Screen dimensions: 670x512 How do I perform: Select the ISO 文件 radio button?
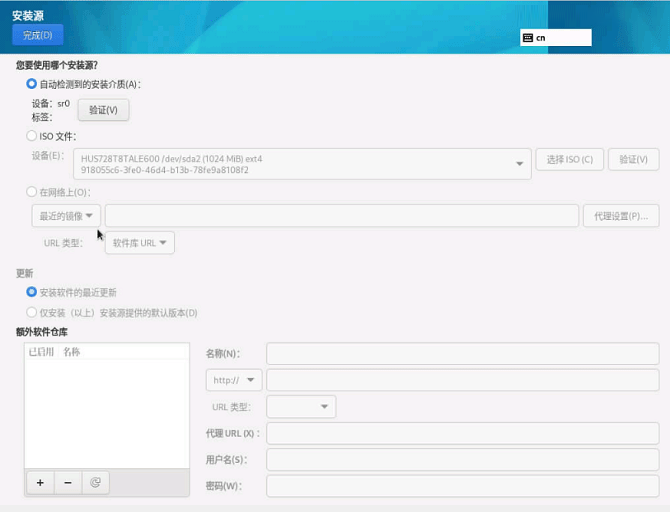tap(32, 136)
